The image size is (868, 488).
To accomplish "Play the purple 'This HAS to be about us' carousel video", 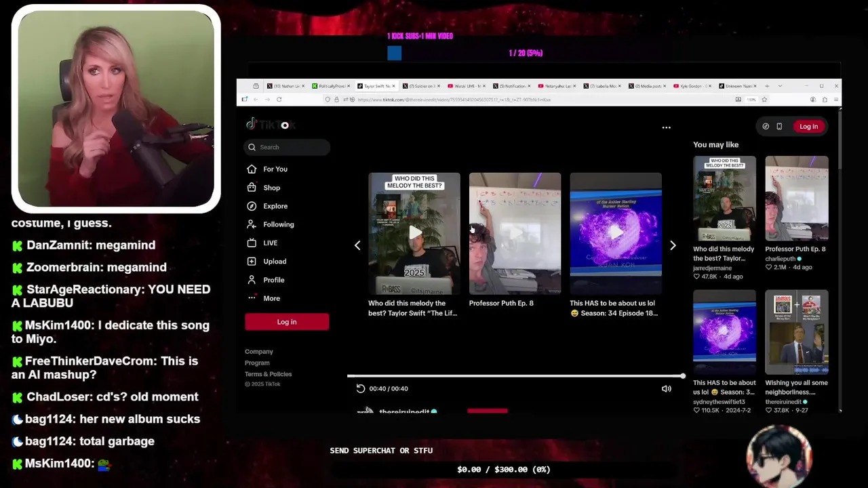I will pos(616,233).
